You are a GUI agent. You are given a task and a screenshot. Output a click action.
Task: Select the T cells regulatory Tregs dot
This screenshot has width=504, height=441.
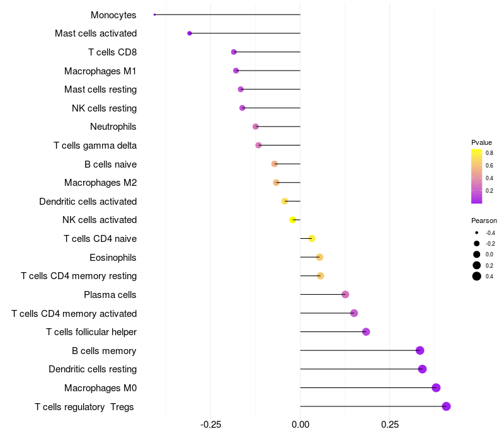[446, 406]
